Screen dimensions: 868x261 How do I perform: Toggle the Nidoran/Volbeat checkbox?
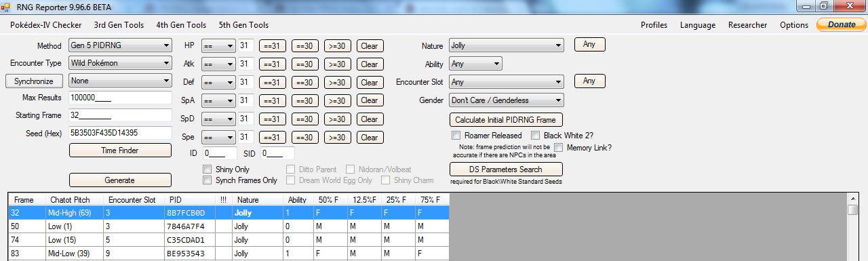(351, 169)
